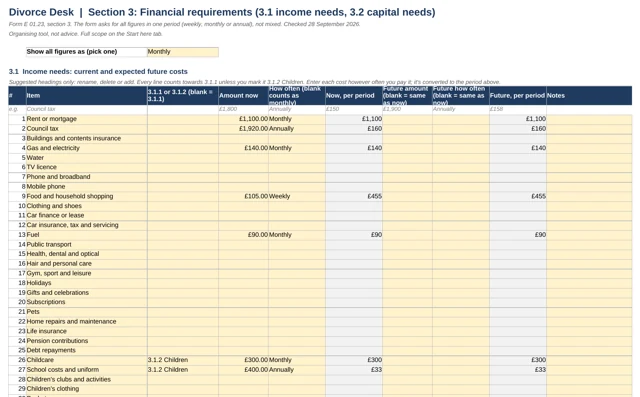Viewport: 640px width, 397px height.
Task: Open '3.1.2 Children' category in Childcare row
Action: tap(183, 360)
